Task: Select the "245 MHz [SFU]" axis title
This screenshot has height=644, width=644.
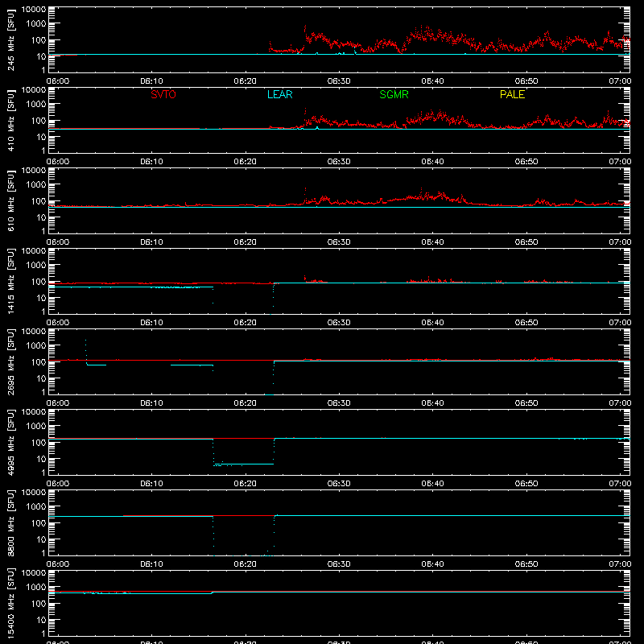Action: (11, 39)
